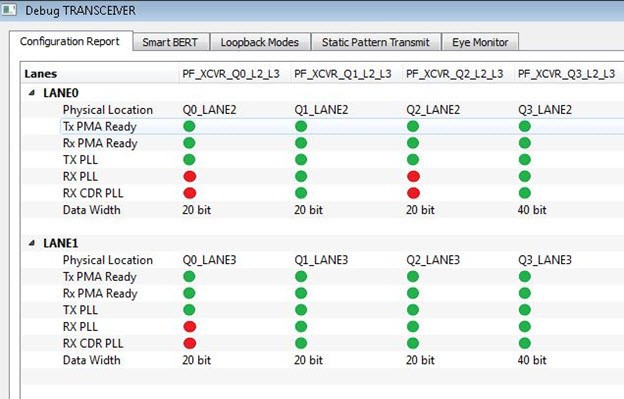This screenshot has height=399, width=624.
Task: Go to the Eye Monitor tab
Action: tap(480, 42)
